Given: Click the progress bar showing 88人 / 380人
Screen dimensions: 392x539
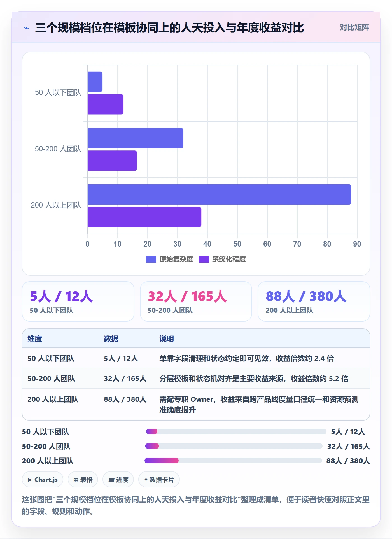Looking at the screenshot, I should click(x=233, y=461).
